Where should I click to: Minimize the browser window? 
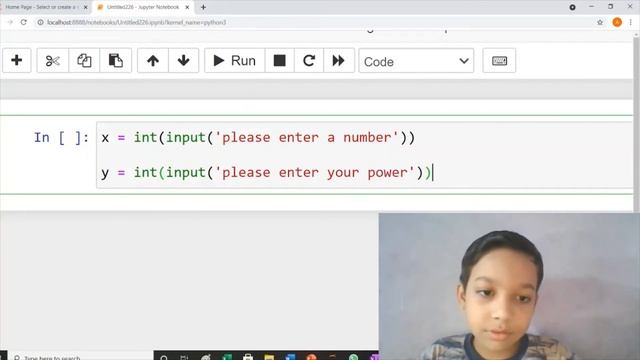[x=591, y=7]
